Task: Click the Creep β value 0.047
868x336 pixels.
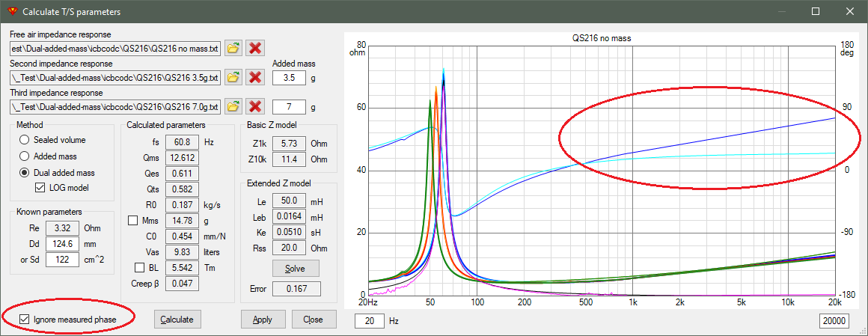Action: [182, 284]
